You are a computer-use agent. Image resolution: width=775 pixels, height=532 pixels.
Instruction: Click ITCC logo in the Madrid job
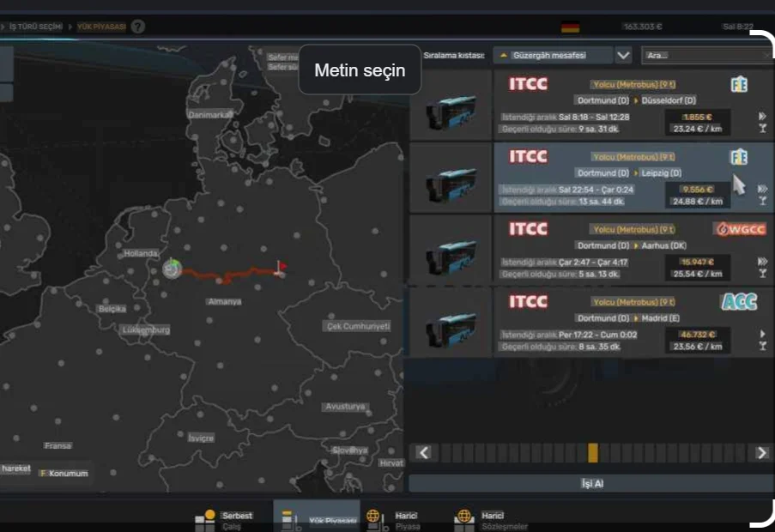529,301
